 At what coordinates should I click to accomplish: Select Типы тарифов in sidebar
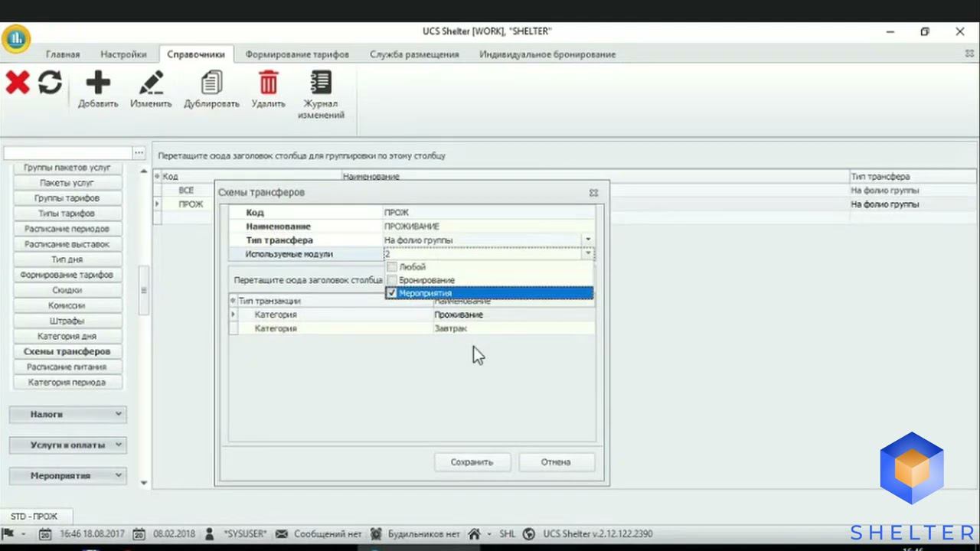tap(67, 214)
